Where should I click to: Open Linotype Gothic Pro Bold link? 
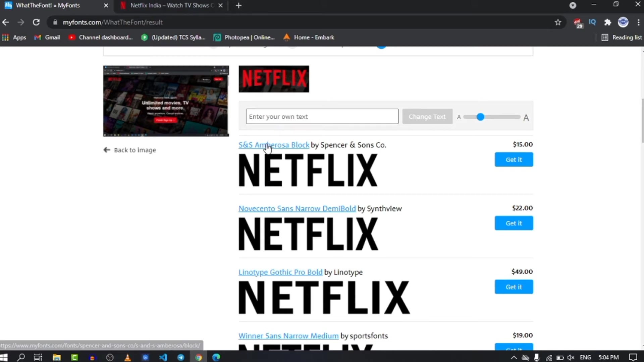(x=280, y=272)
